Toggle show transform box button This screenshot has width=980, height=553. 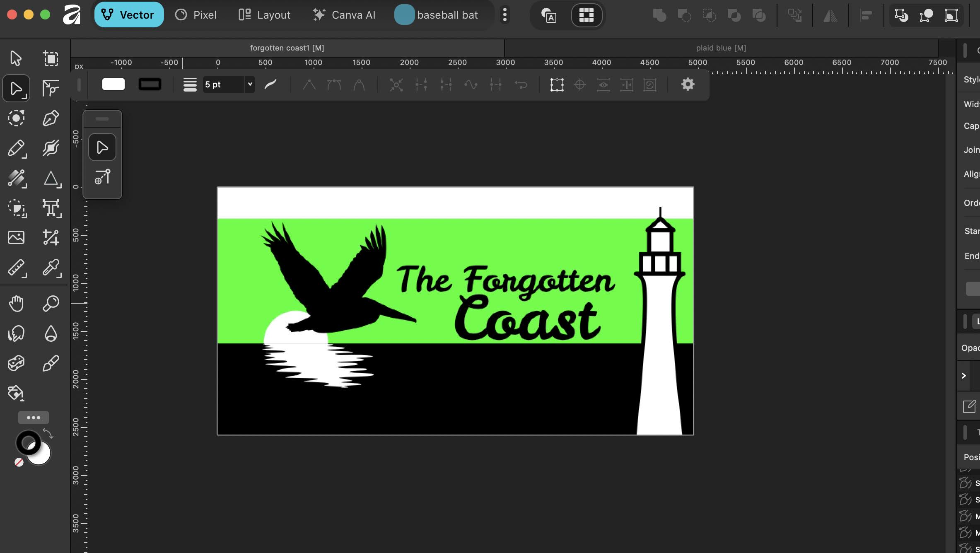(x=557, y=85)
